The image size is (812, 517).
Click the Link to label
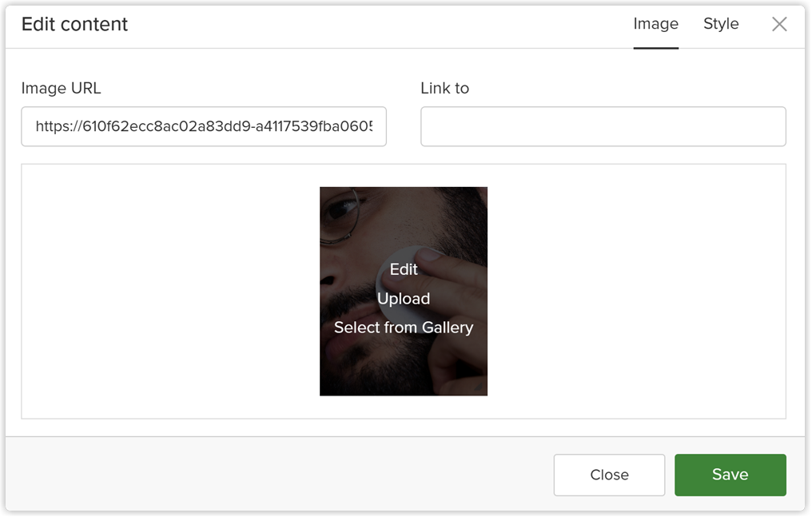(444, 88)
